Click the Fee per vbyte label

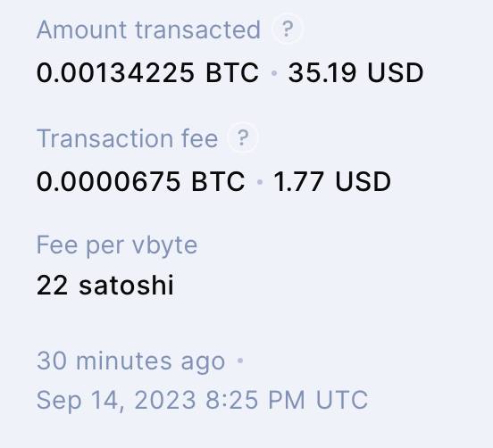pos(117,246)
